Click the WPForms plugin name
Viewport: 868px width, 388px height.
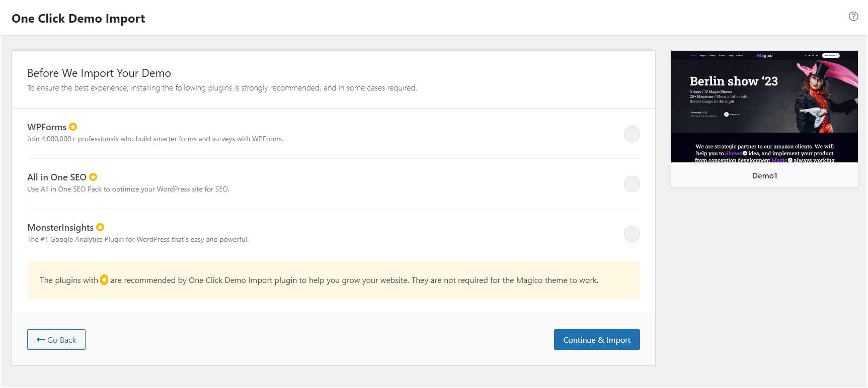pyautogui.click(x=47, y=127)
